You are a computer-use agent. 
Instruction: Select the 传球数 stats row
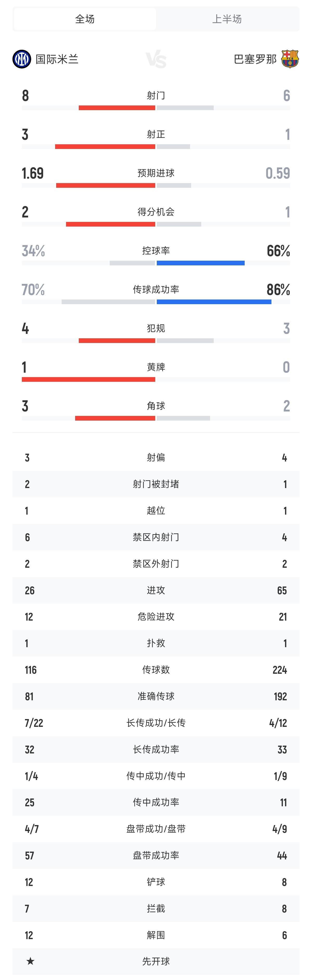tap(156, 670)
